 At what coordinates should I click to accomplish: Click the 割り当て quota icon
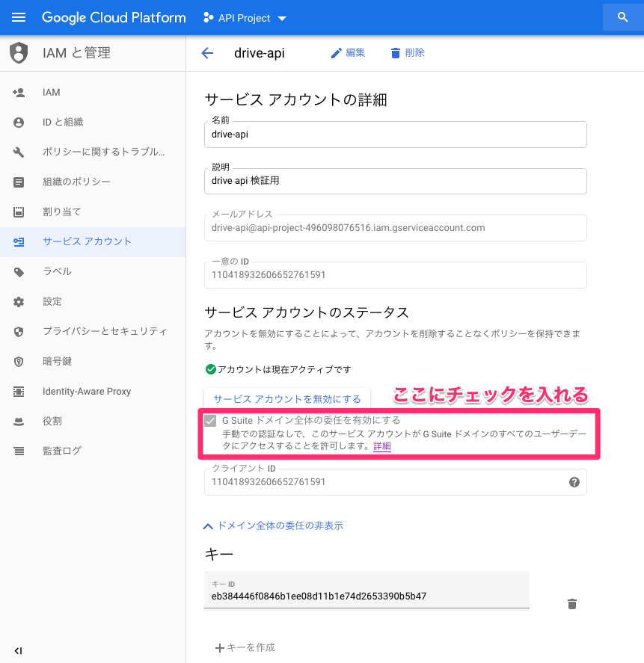pos(19,212)
